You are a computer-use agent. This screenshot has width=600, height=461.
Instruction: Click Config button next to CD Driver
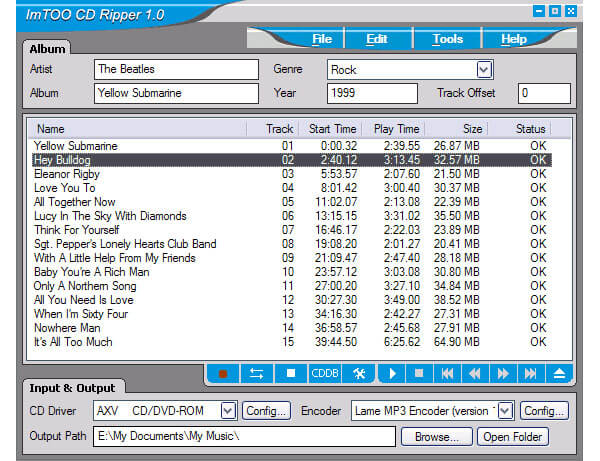(x=266, y=411)
